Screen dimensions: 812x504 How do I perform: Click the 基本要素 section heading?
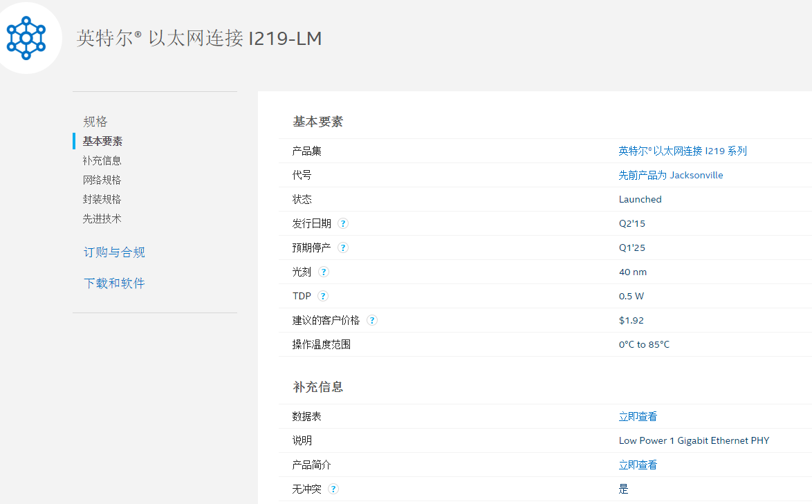318,122
